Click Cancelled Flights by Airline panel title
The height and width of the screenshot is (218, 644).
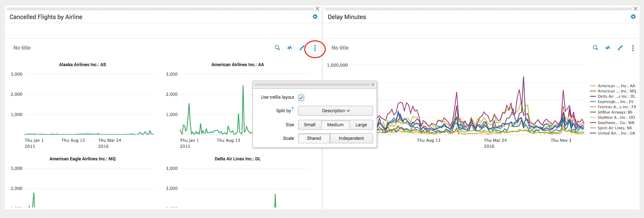(46, 17)
